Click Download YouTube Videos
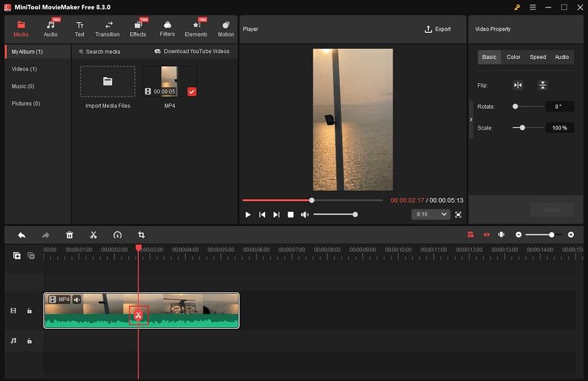The image size is (588, 381). point(192,52)
